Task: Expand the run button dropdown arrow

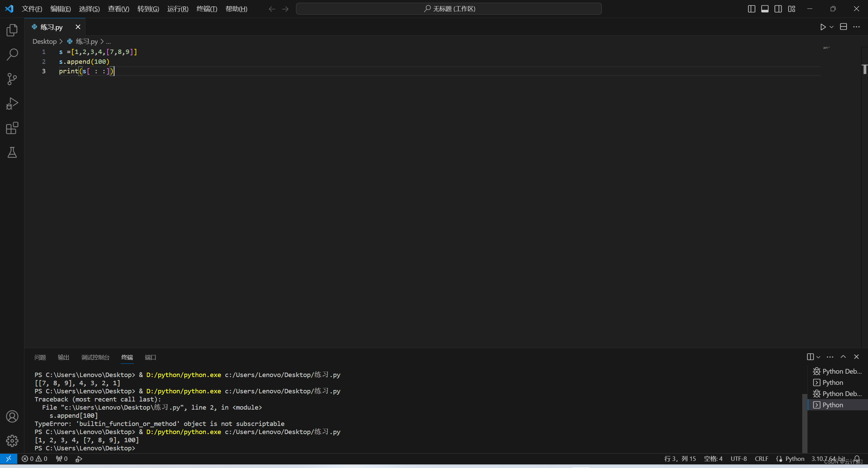Action: pyautogui.click(x=831, y=27)
